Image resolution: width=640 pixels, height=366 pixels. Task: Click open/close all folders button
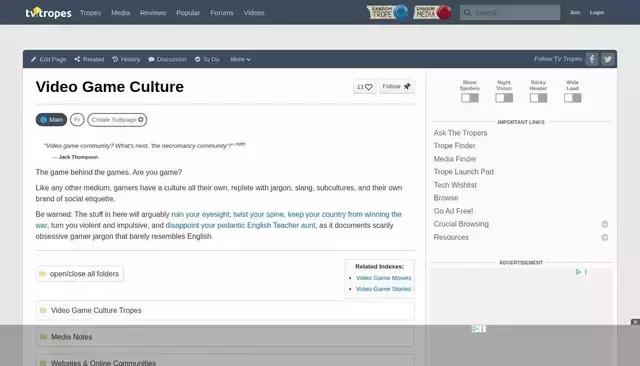click(x=80, y=274)
